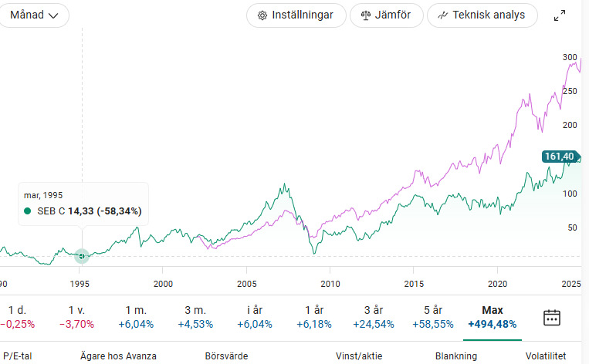Screen dimensions: 589x364
Task: Click the chart marker at March 1995
Action: 82,255
